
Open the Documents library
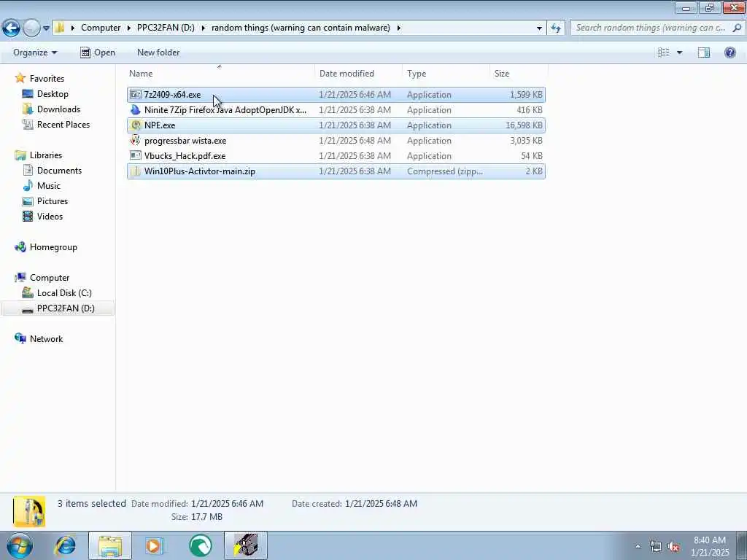(59, 171)
